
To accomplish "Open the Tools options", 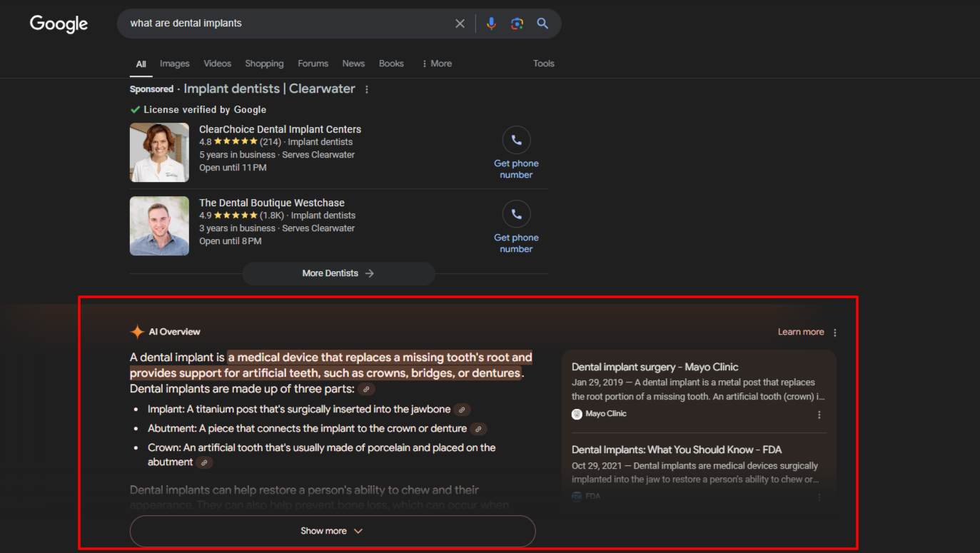I will click(544, 64).
